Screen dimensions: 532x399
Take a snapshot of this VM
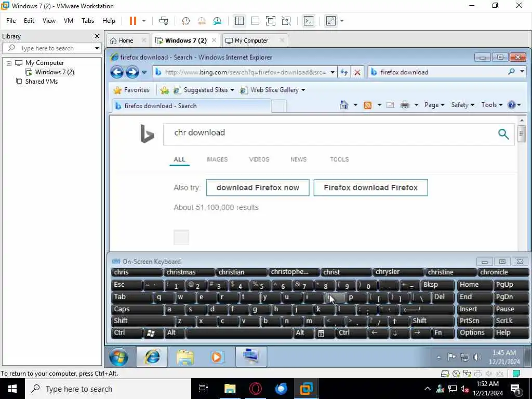185,21
